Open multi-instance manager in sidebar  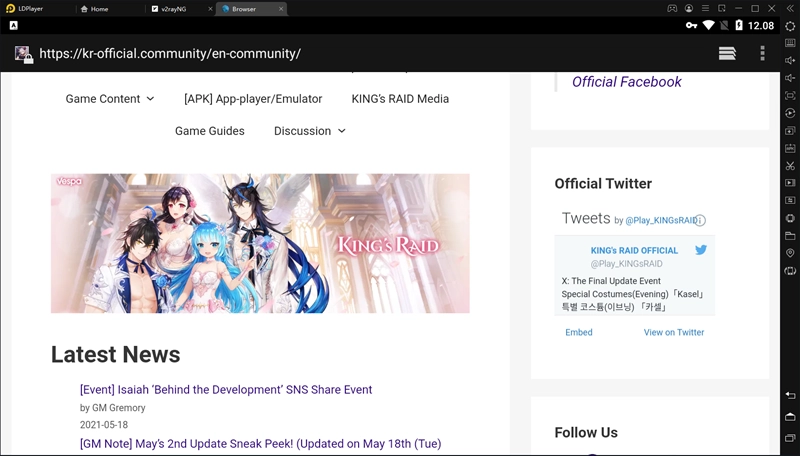[x=790, y=131]
